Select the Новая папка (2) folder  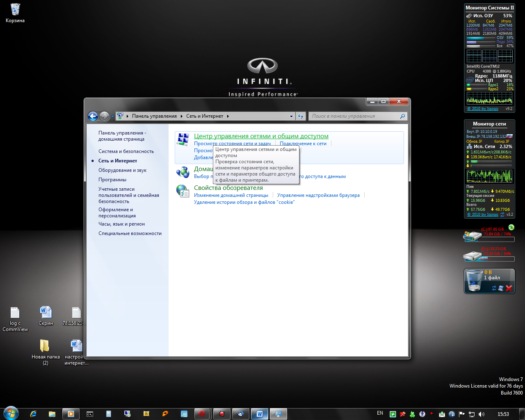(x=46, y=352)
